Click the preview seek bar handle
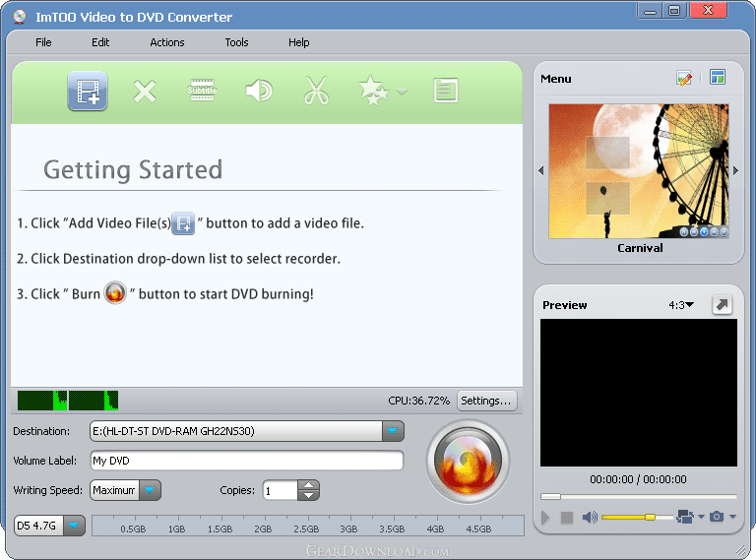The height and width of the screenshot is (560, 756). tap(550, 496)
